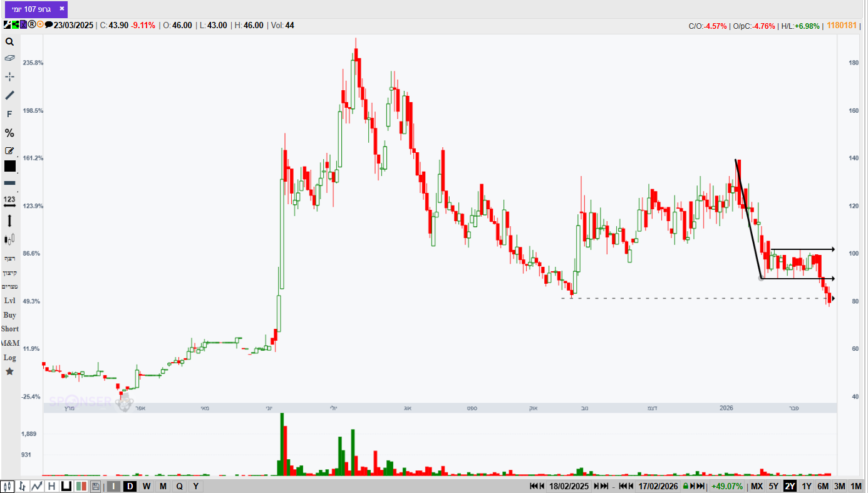Toggle the Log scale option
The image size is (868, 493).
click(9, 358)
